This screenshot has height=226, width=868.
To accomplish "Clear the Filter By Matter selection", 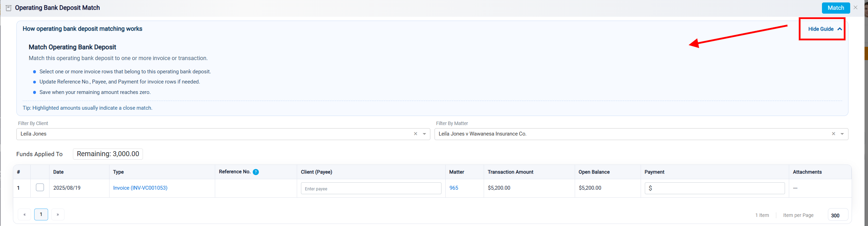I will 833,134.
